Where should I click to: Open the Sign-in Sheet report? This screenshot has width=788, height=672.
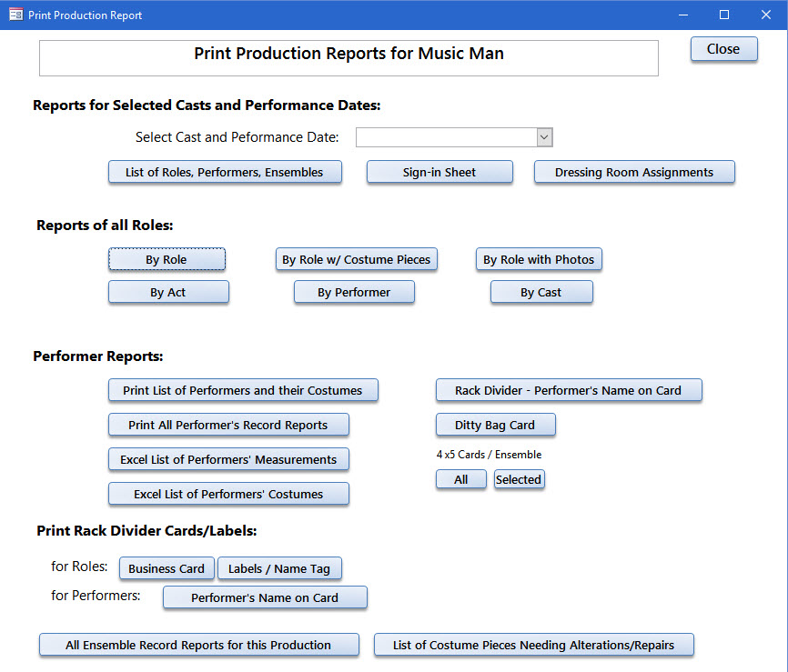coord(439,172)
